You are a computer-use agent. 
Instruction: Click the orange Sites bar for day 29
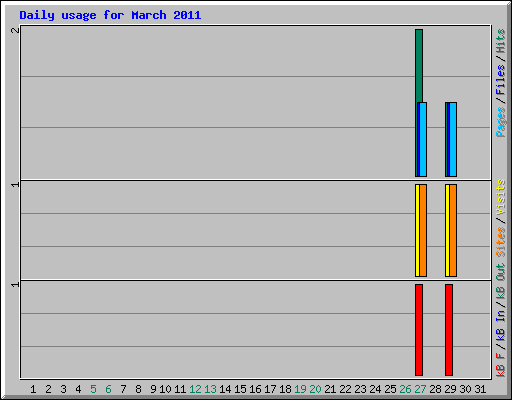pos(453,230)
